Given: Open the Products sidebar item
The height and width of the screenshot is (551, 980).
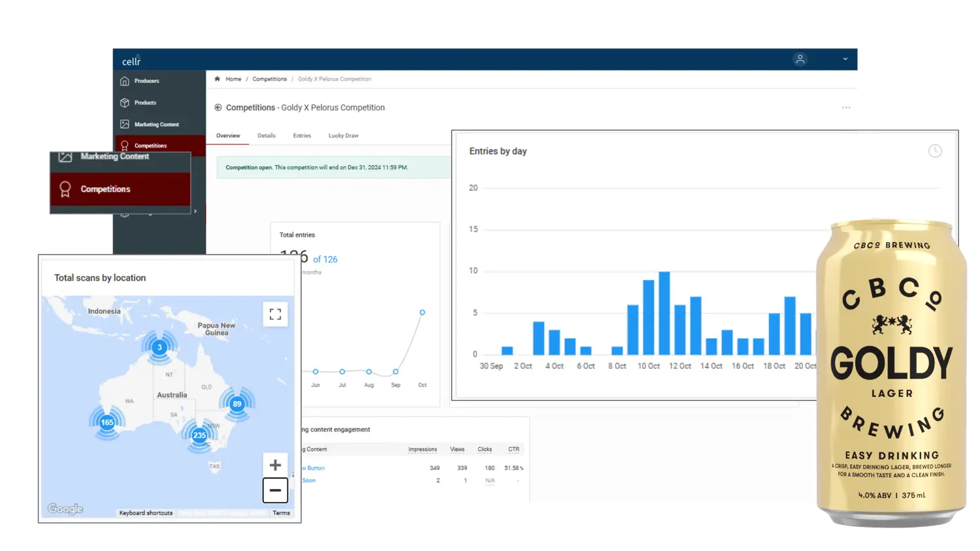Looking at the screenshot, I should coord(145,102).
